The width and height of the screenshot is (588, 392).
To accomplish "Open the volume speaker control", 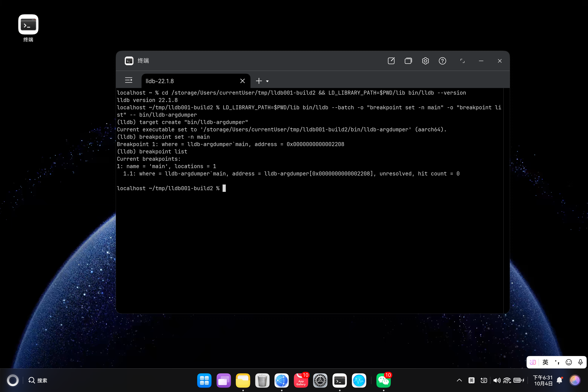I will [497, 380].
